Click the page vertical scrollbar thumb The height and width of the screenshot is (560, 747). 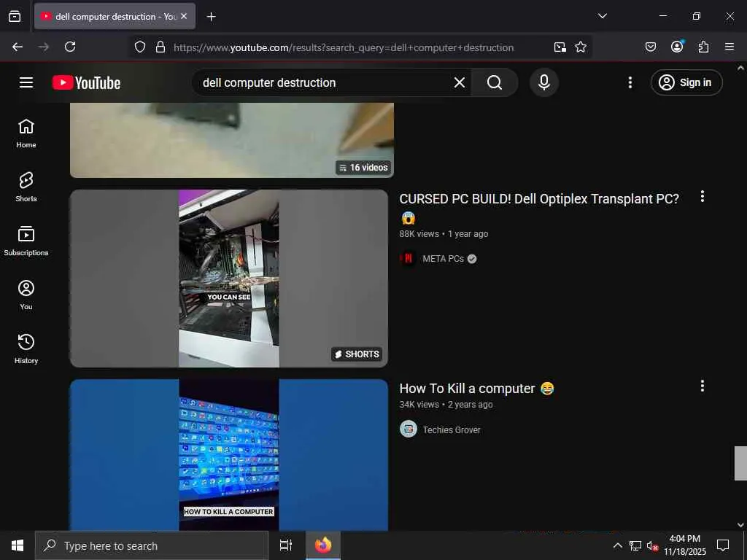coord(740,463)
